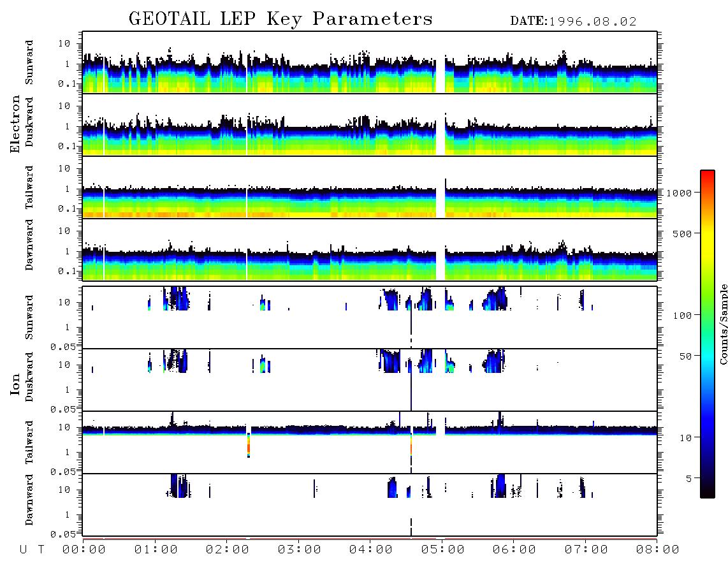Click the 0.1 tick of Electron Dawnward panel
This screenshot has height=561, width=728.
click(x=68, y=271)
